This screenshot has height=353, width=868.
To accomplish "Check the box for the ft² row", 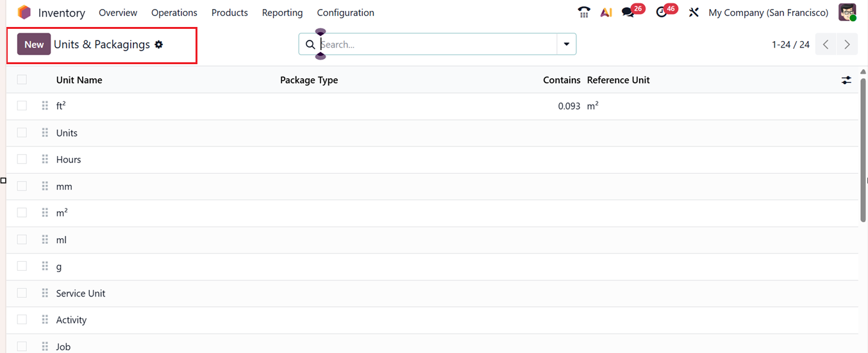I will tap(22, 106).
